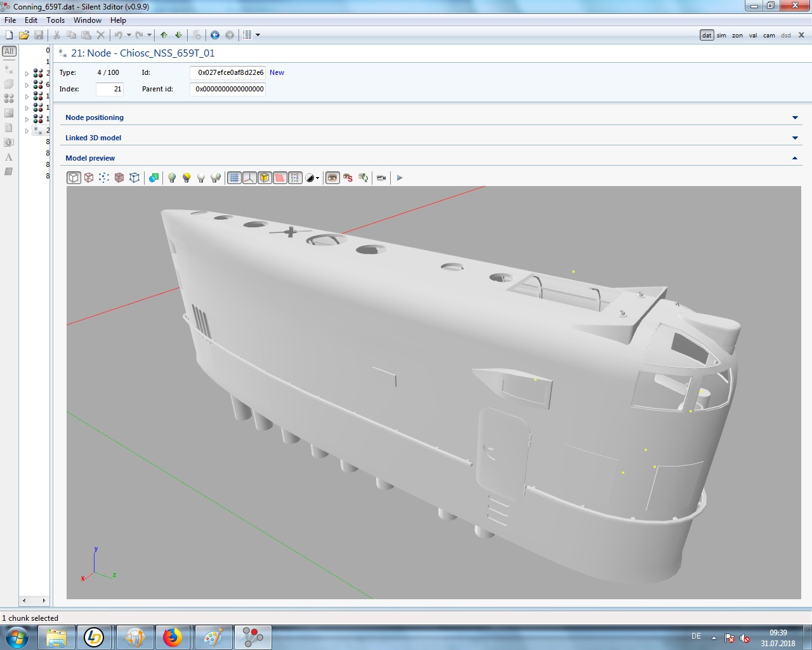Open the Window menu

click(x=88, y=20)
